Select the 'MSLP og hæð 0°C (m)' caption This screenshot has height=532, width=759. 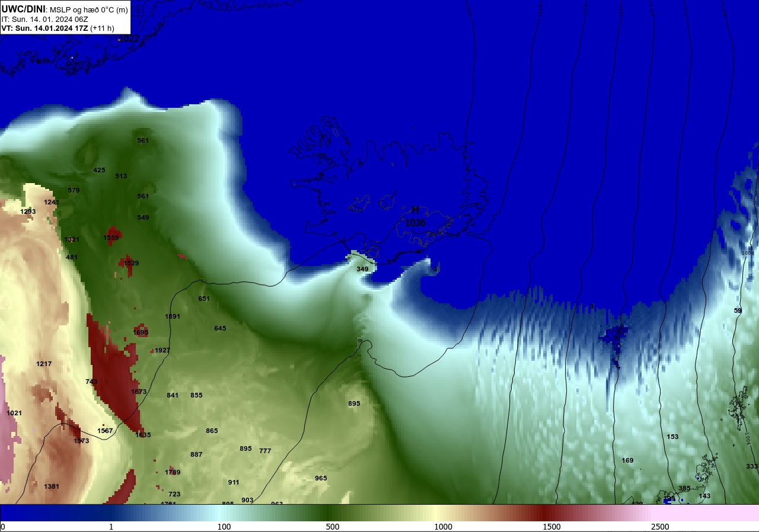tap(89, 9)
